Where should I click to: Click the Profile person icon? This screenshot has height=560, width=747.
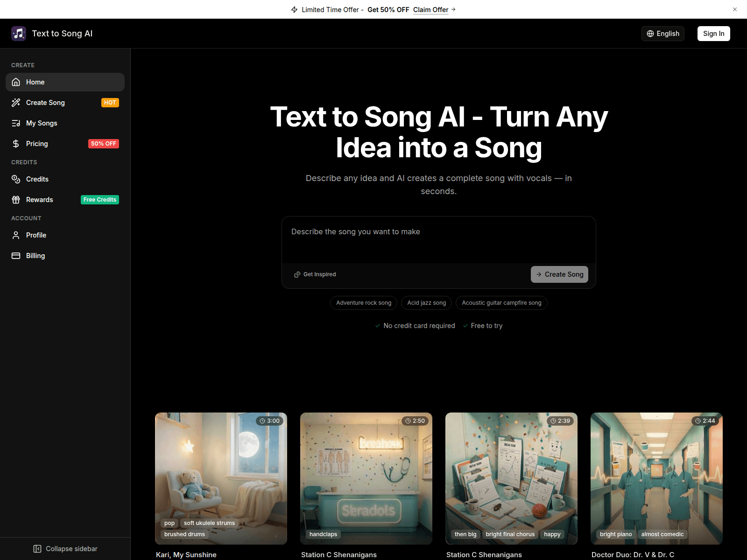(16, 235)
